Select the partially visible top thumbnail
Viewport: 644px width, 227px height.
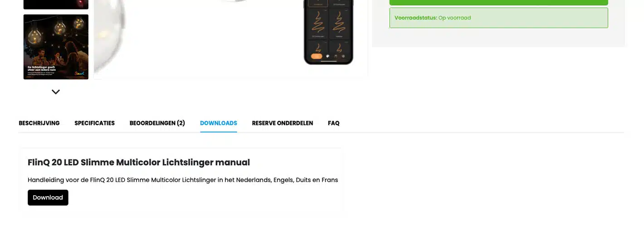(x=56, y=5)
